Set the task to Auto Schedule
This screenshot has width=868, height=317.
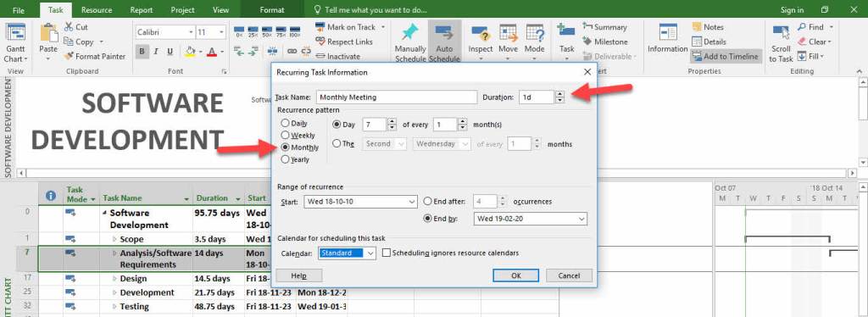[444, 43]
